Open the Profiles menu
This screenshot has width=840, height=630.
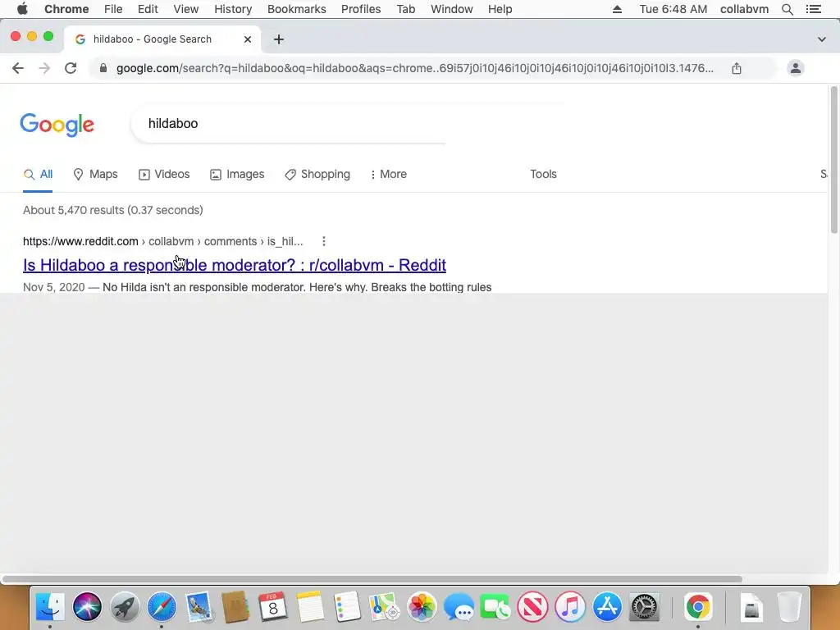361,9
